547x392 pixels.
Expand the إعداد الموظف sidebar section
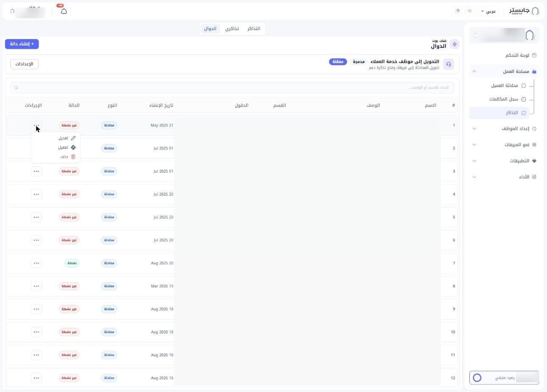coord(474,129)
